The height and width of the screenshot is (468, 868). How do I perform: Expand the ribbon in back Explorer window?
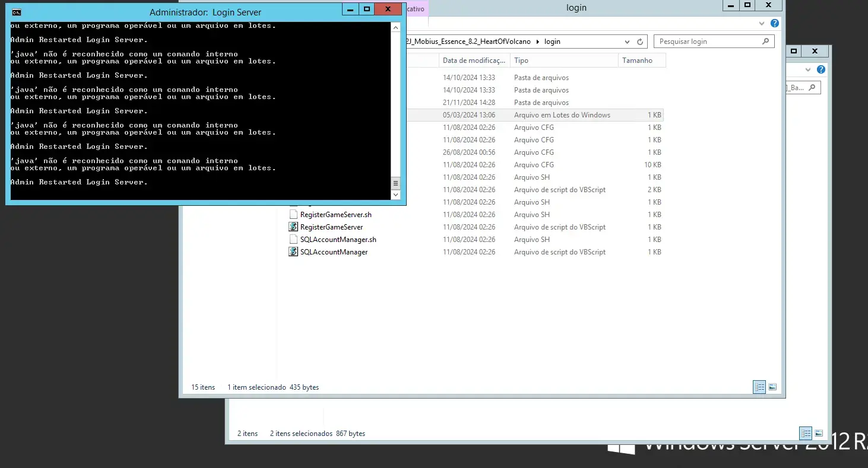tap(809, 69)
